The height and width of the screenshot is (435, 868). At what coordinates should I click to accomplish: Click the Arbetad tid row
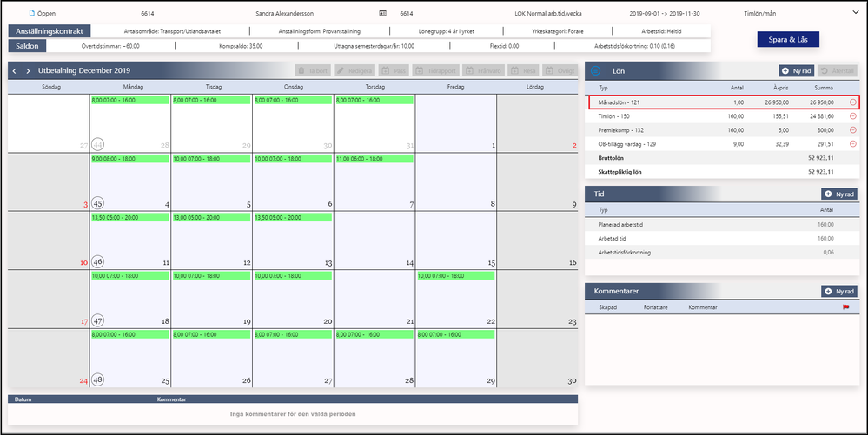tap(722, 239)
